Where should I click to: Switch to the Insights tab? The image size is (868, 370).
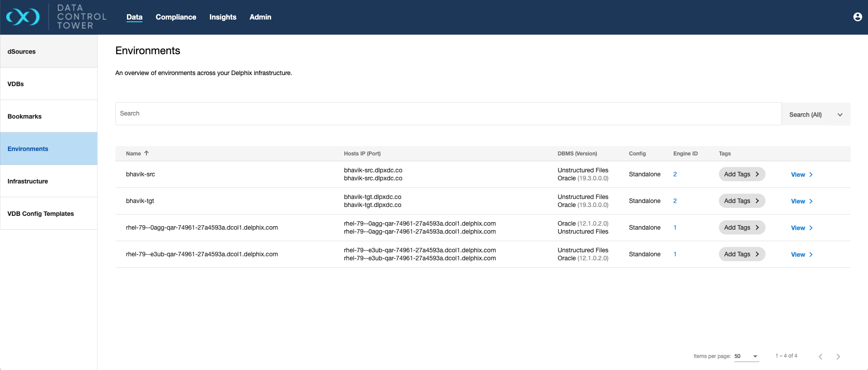coord(223,17)
